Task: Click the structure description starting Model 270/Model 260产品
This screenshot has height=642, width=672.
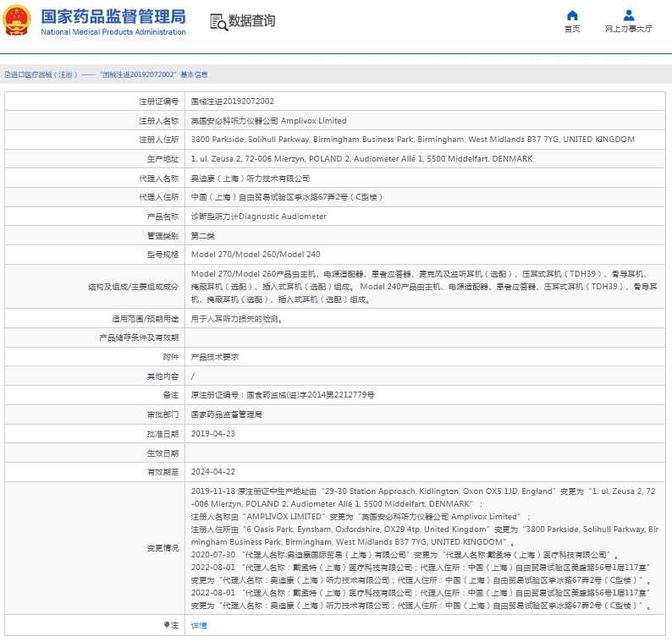Action: tap(424, 287)
